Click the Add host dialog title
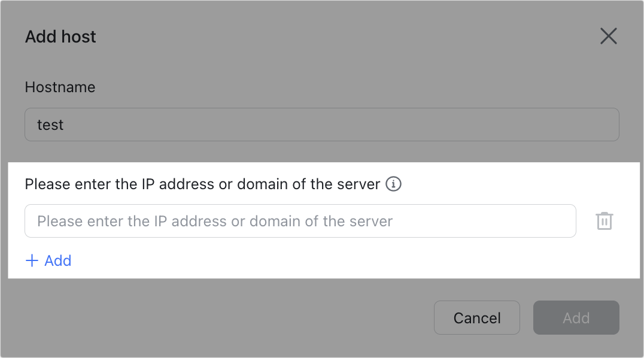 coord(60,37)
